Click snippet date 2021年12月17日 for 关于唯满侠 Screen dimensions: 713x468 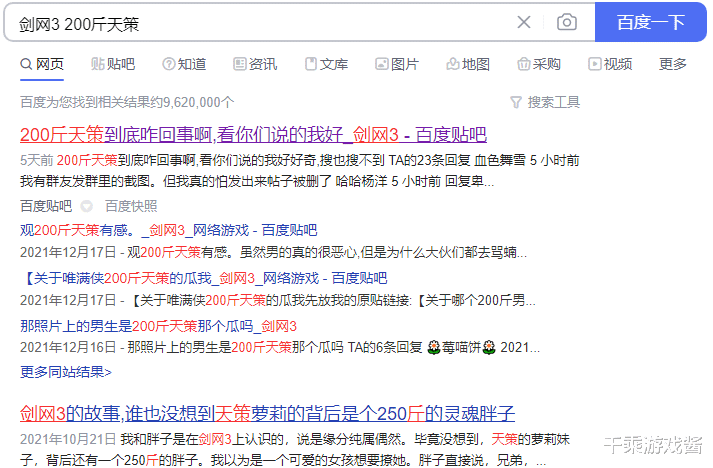68,300
